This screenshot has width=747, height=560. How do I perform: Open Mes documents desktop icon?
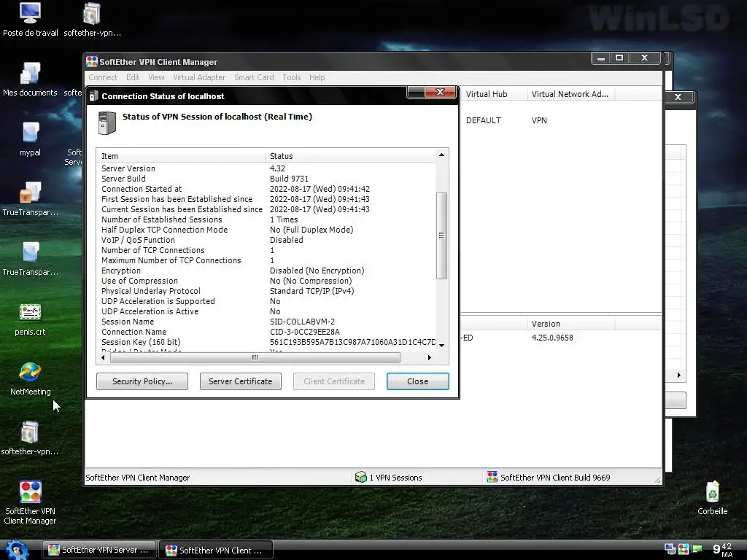(30, 79)
